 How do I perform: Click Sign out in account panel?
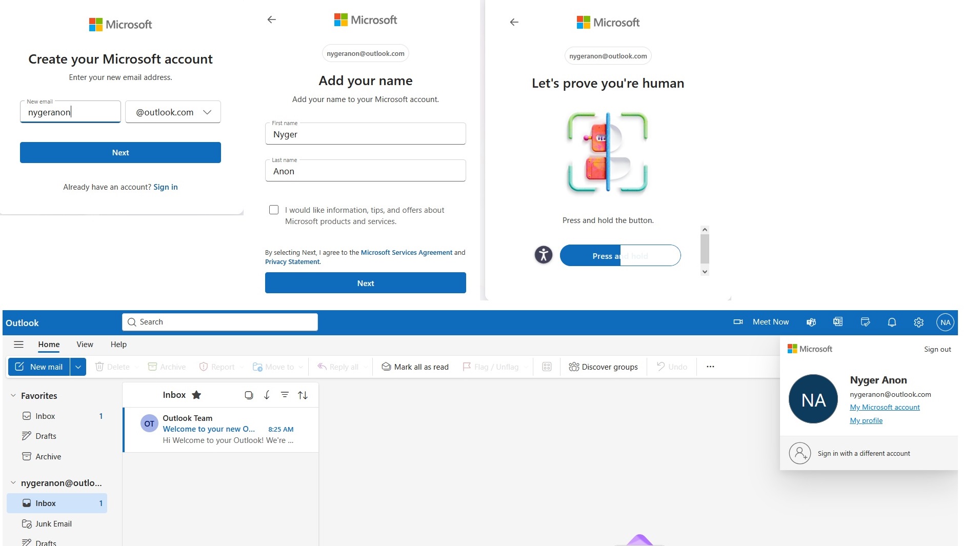937,349
